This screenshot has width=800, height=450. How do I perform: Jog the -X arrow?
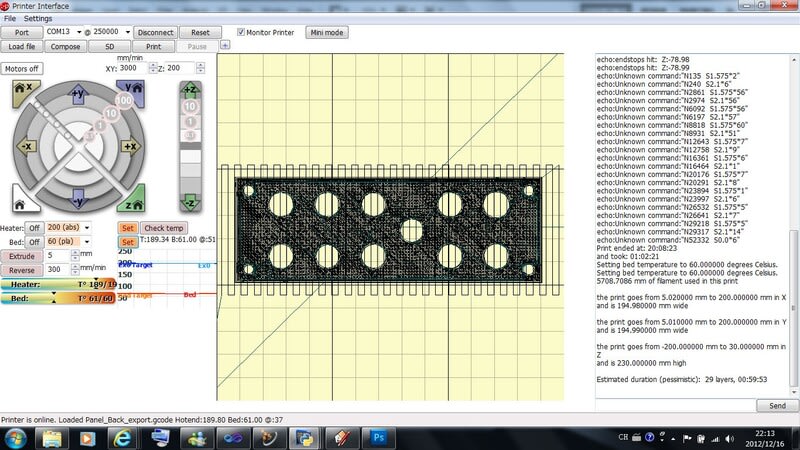click(27, 146)
